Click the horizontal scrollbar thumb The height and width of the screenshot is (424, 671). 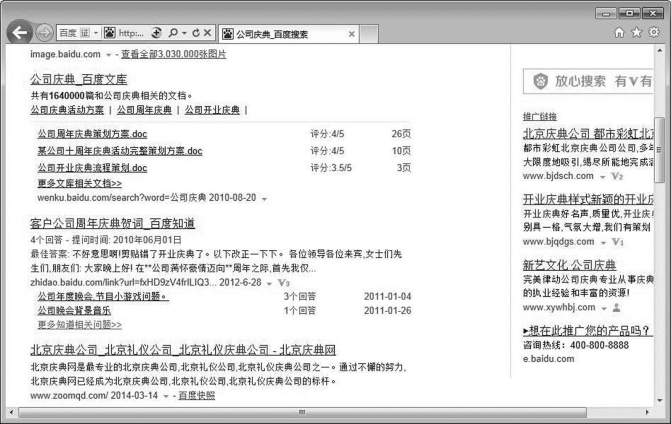click(x=303, y=412)
